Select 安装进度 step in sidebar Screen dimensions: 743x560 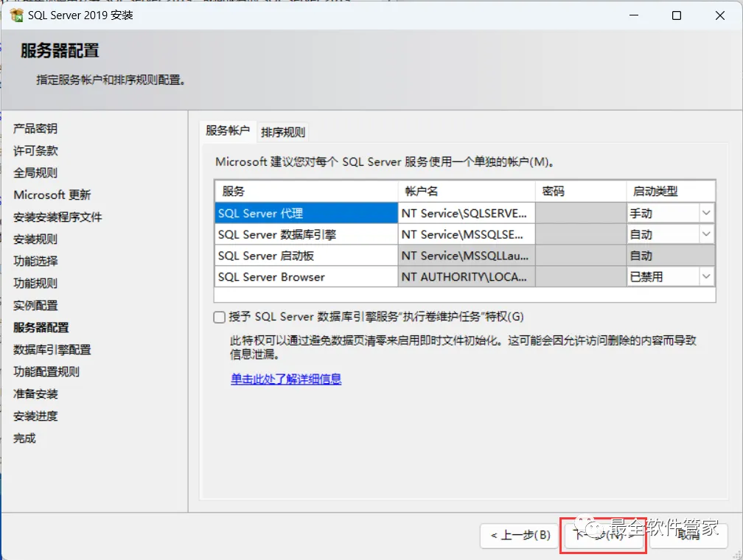[35, 416]
